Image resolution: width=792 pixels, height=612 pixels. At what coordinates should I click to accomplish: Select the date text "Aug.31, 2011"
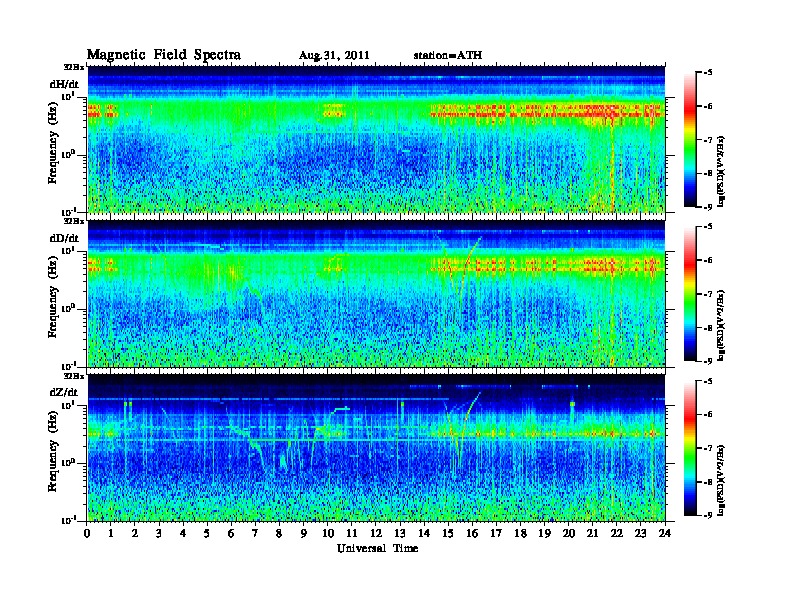click(x=334, y=56)
